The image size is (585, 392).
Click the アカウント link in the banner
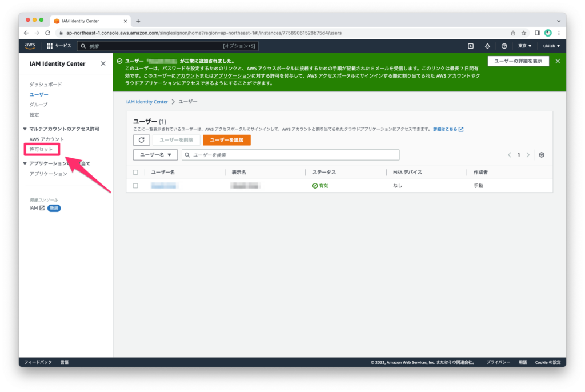187,76
